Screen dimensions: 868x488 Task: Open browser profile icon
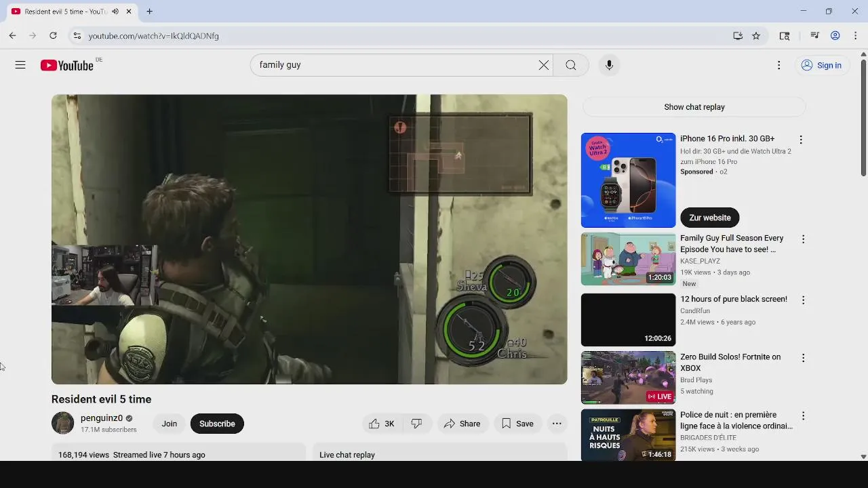[x=835, y=36]
